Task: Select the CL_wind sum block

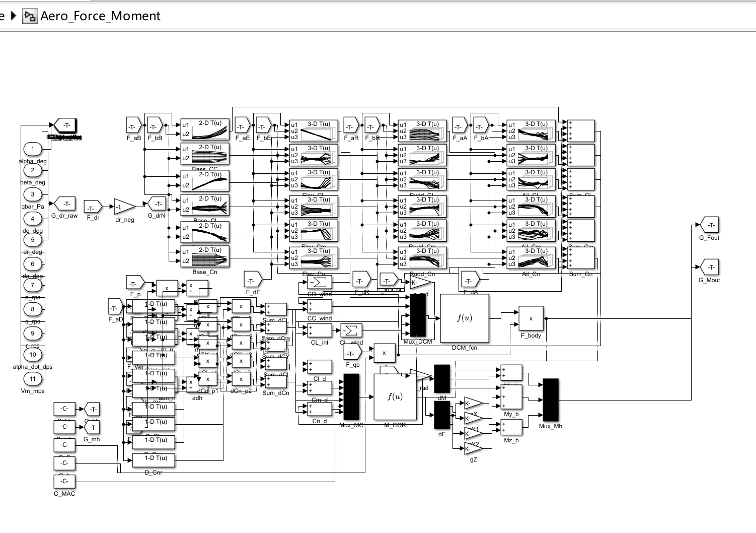Action: tap(351, 330)
